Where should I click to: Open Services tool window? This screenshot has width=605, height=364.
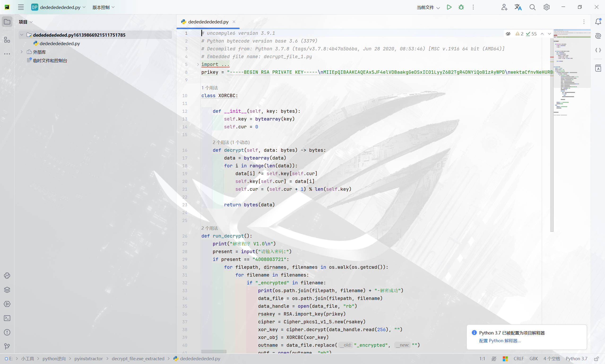7,304
